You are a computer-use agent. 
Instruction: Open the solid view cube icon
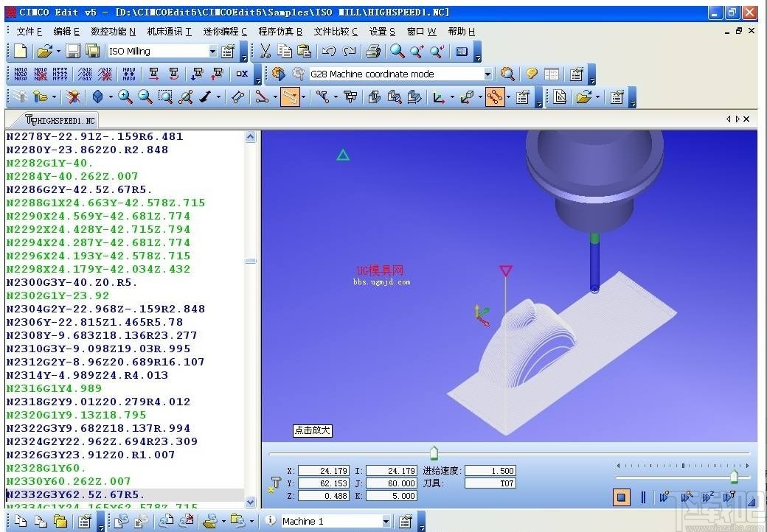(97, 97)
